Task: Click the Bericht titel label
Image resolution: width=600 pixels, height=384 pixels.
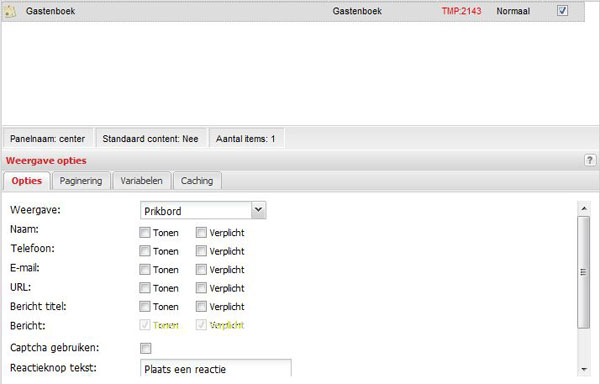Action: 38,306
